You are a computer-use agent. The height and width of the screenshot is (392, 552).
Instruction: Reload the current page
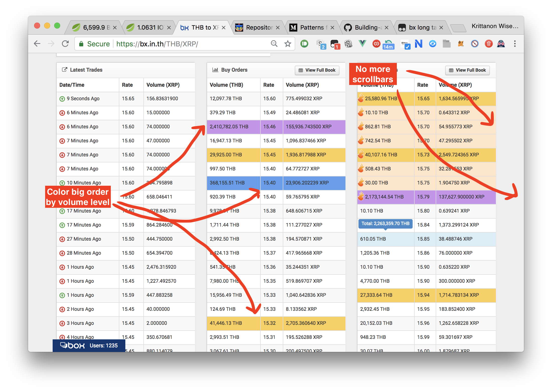[65, 44]
